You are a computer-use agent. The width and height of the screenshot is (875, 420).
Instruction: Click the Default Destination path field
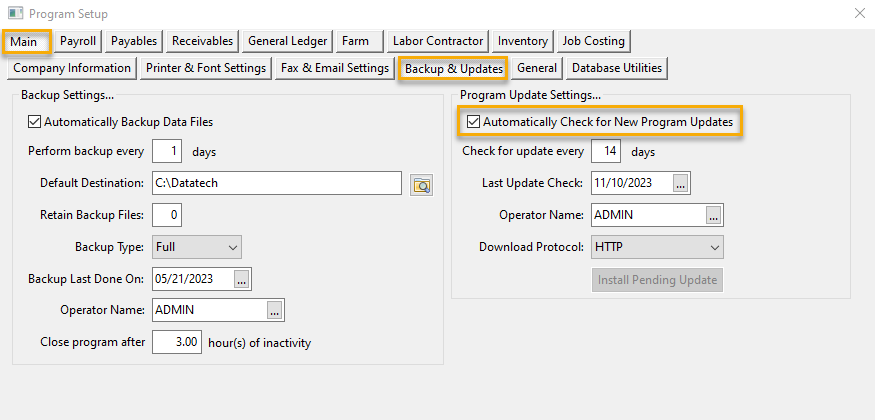(276, 183)
